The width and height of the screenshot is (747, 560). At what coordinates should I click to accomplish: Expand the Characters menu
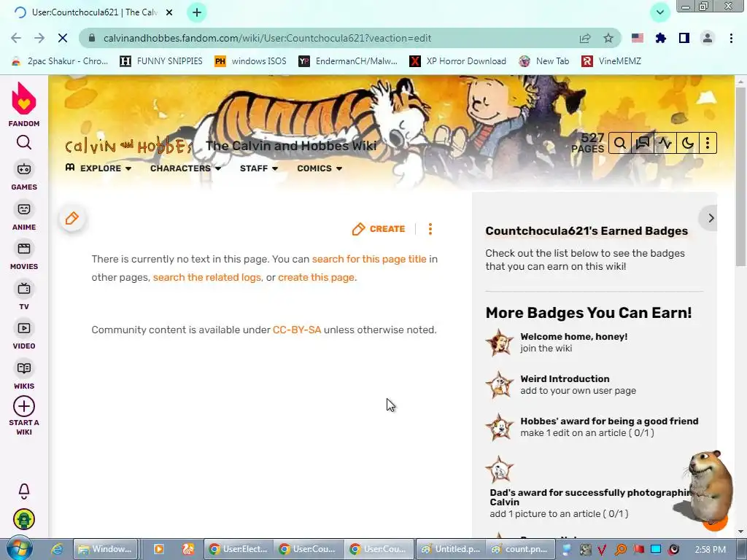[186, 168]
